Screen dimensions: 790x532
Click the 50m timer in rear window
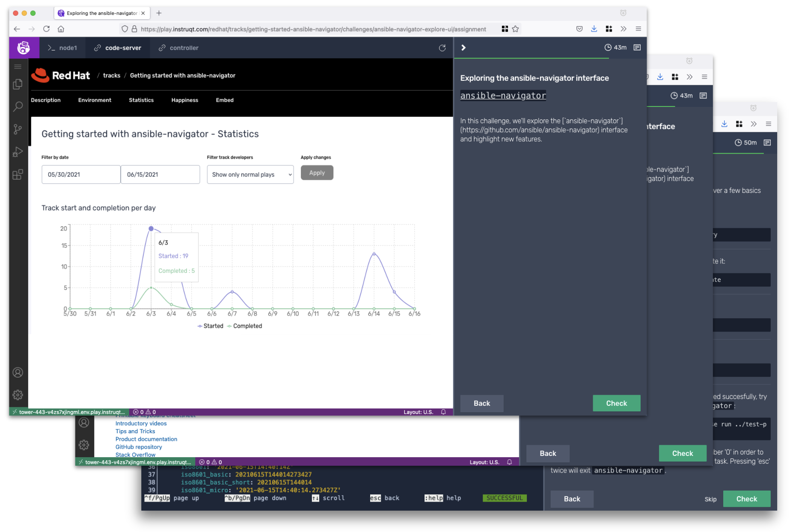click(x=745, y=143)
